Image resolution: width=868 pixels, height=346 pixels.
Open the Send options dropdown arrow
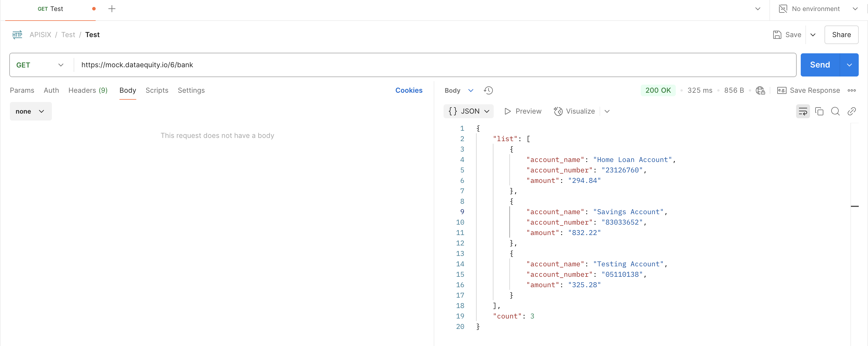pyautogui.click(x=849, y=65)
